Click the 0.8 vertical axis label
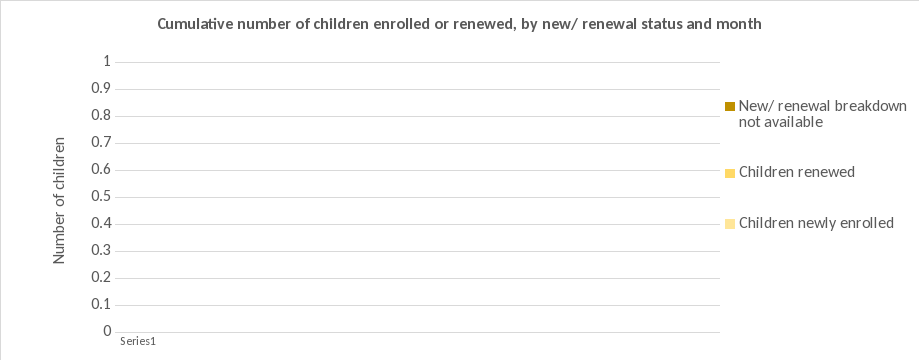Screen dimensions: 919x360 99,116
